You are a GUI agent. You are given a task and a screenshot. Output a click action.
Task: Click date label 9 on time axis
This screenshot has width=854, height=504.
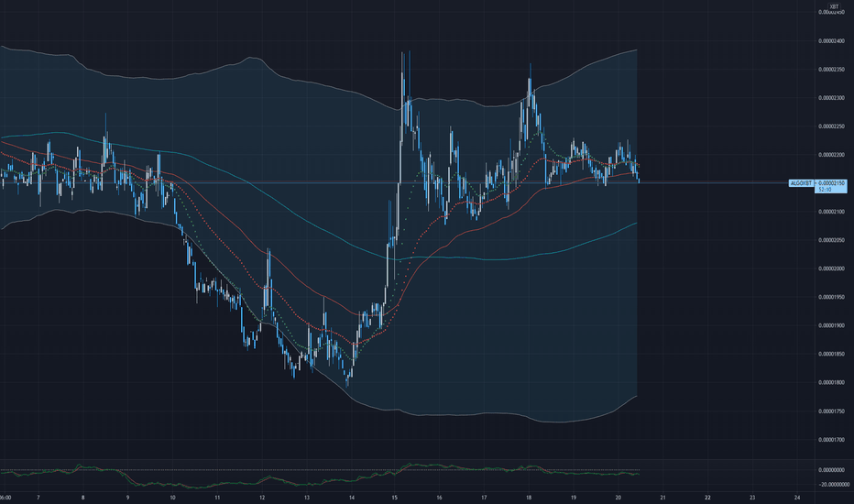tap(128, 498)
